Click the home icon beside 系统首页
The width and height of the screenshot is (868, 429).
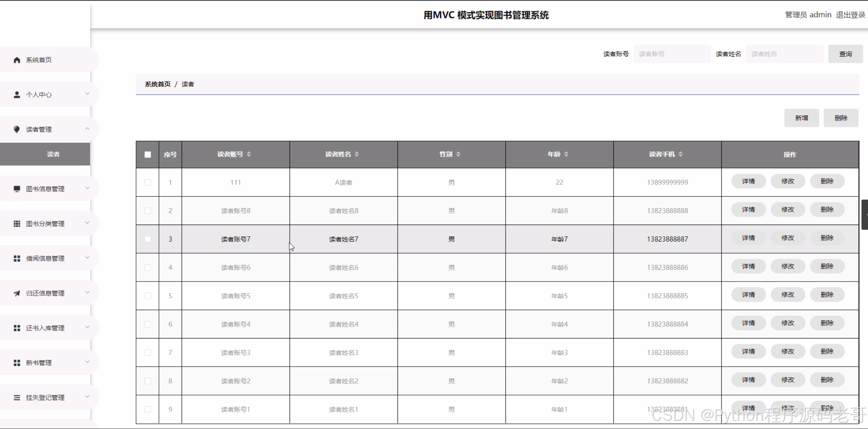16,60
